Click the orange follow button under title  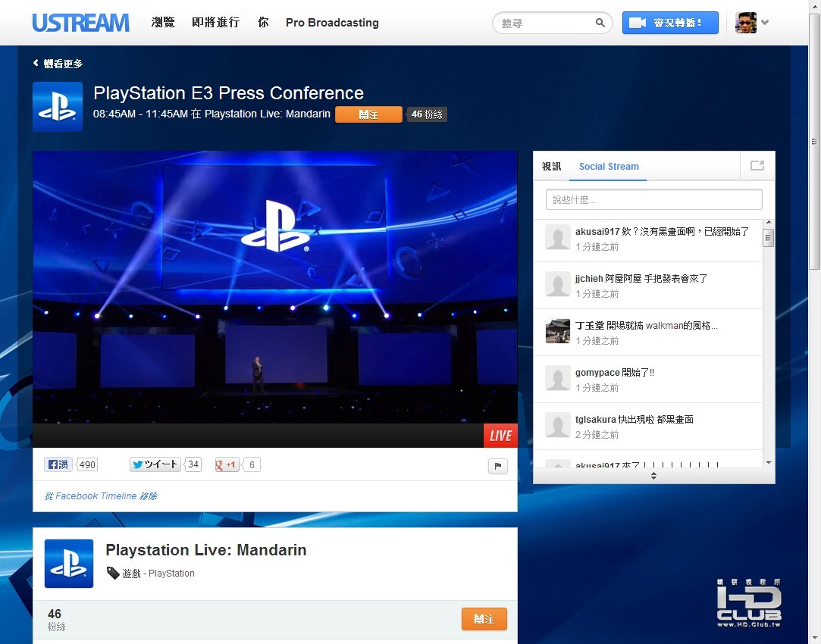368,114
